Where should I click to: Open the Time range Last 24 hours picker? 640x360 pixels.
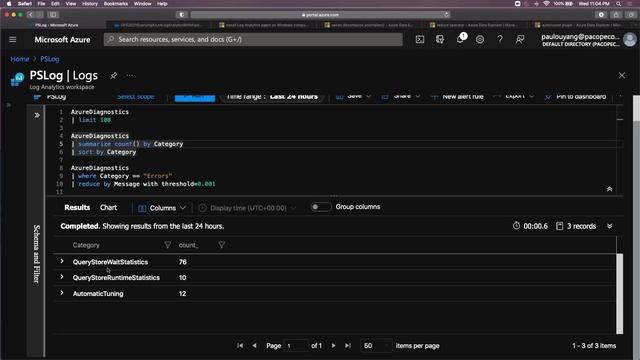tap(272, 97)
